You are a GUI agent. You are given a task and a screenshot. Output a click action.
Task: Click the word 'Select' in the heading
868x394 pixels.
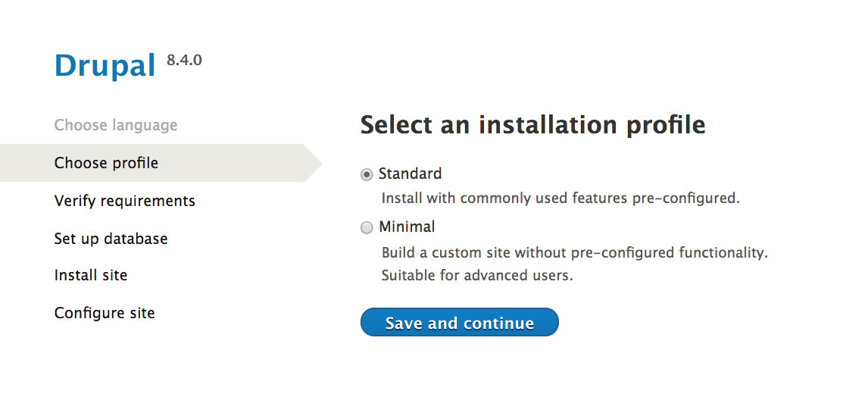point(396,124)
